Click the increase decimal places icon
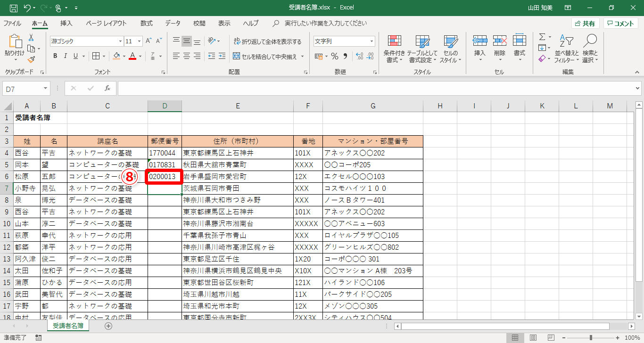Screen dimensions: 644x343 [359, 56]
